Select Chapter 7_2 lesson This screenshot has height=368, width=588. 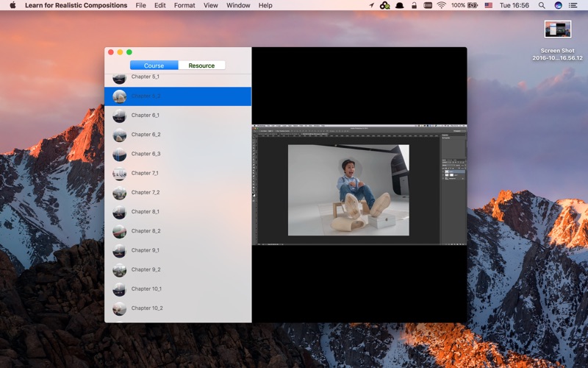[x=178, y=192]
